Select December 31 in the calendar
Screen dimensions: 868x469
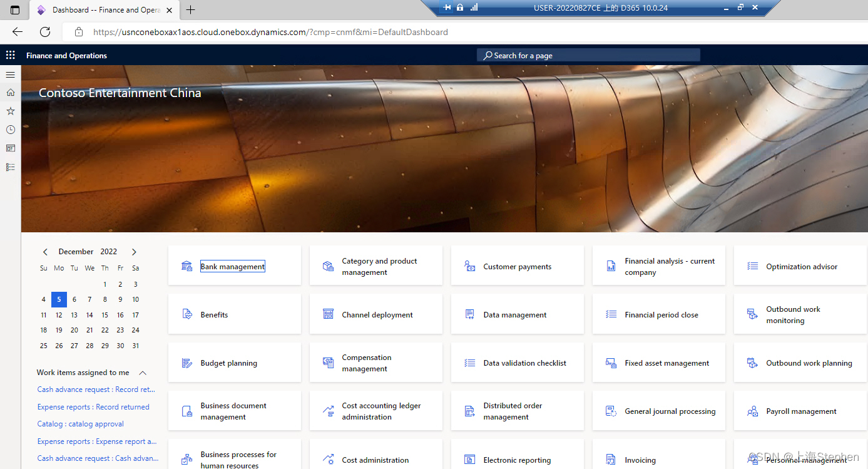(135, 346)
